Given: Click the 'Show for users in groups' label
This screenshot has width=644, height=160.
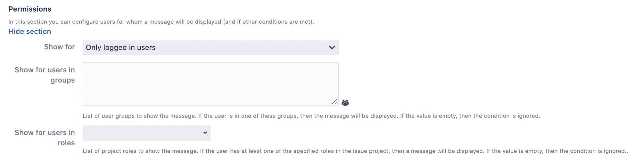Looking at the screenshot, I should [45, 75].
